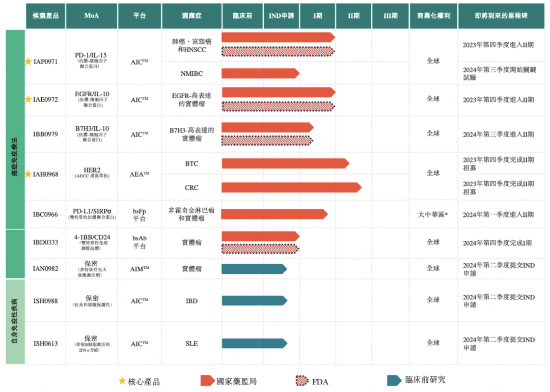
Task: Click the SLE indication cell
Action: [x=191, y=343]
